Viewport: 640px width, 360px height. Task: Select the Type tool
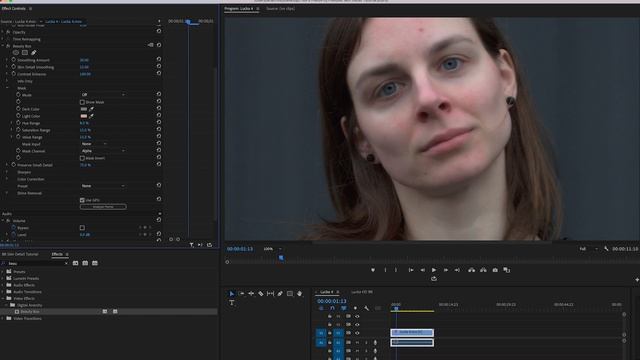(232, 303)
